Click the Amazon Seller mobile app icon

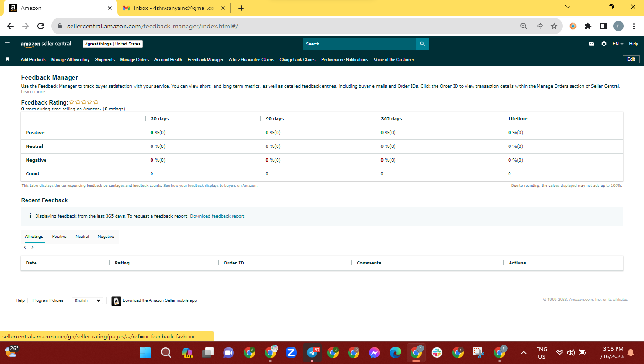click(x=116, y=301)
